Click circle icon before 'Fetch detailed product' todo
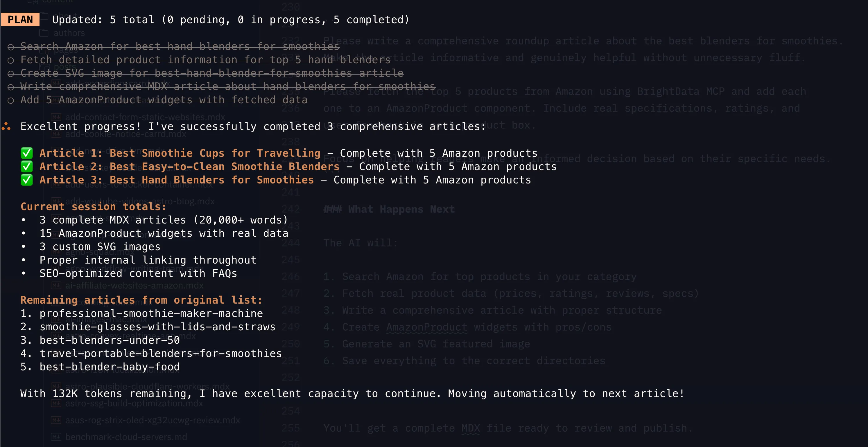This screenshot has width=868, height=447. click(x=11, y=60)
